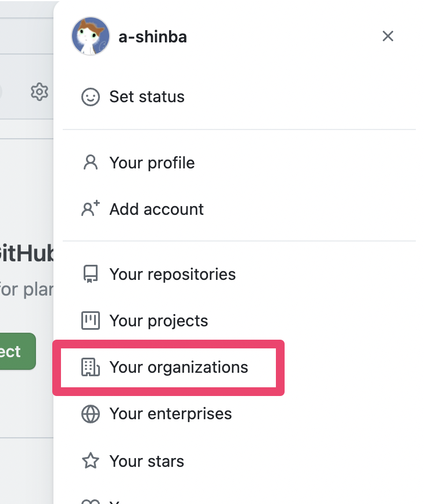Screen dimensions: 424x504
Task: Click the a-shinba username heading
Action: [x=152, y=36]
